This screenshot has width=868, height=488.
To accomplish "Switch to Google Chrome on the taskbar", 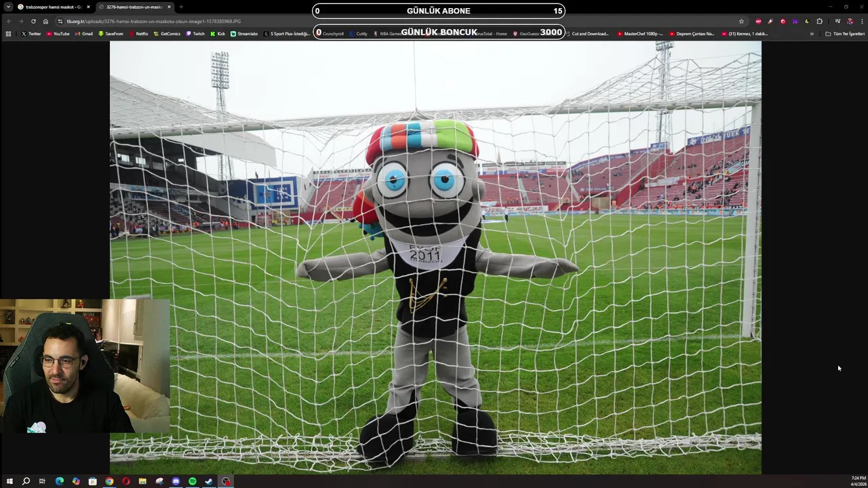I will pos(109,481).
